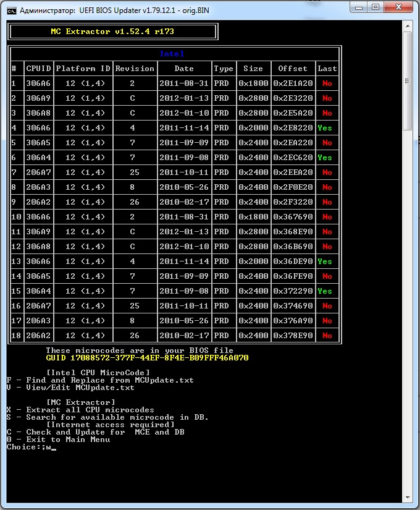Click offset 0x36B690 in row 12
This screenshot has height=510, width=420.
coord(293,247)
